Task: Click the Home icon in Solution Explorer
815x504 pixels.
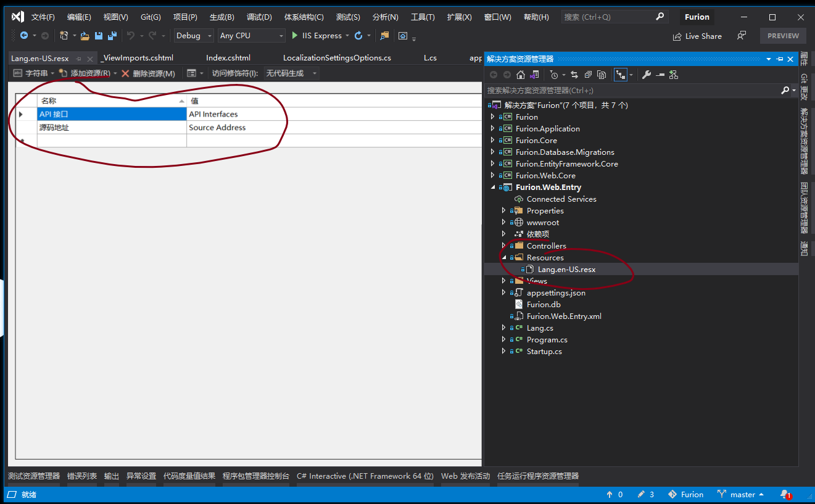Action: click(521, 75)
